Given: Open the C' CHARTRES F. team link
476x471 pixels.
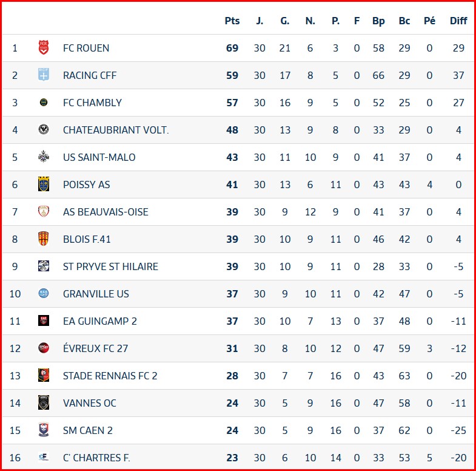Looking at the screenshot, I should [96, 458].
